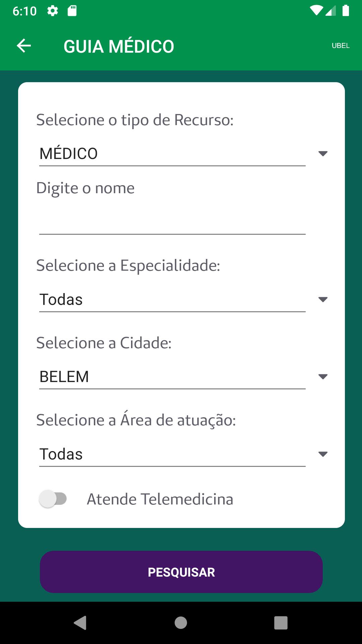Open the settings gear in status bar

[53, 11]
